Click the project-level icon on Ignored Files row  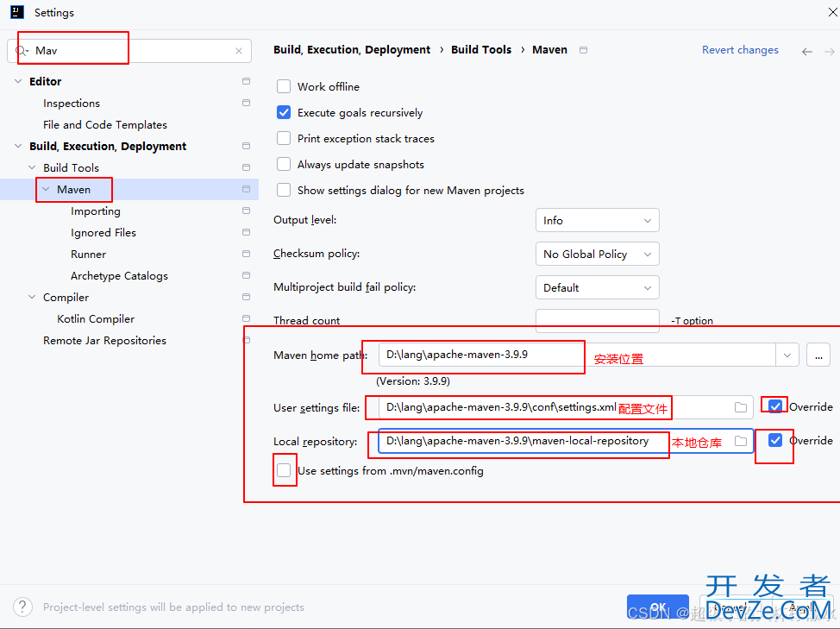click(x=246, y=232)
